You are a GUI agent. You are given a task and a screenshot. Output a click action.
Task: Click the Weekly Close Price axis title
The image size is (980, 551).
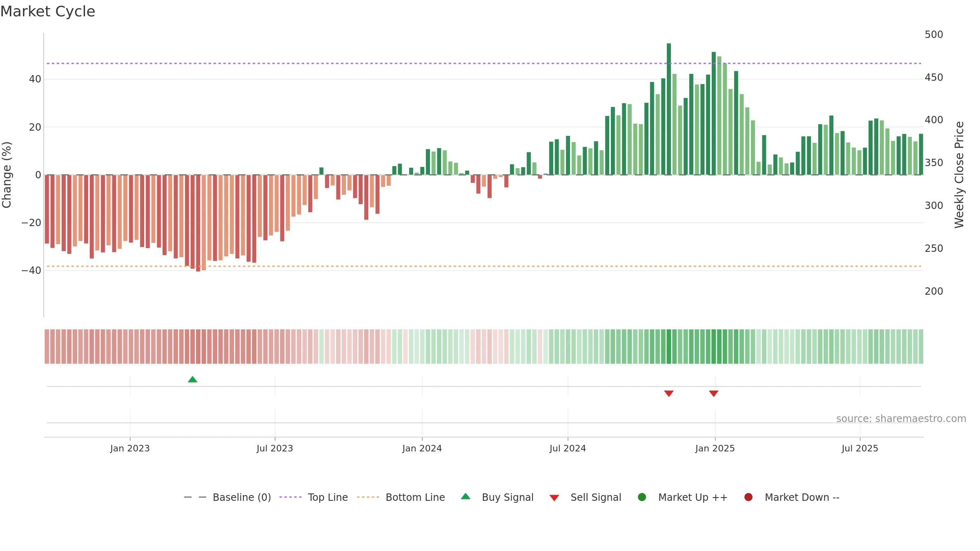pos(959,175)
